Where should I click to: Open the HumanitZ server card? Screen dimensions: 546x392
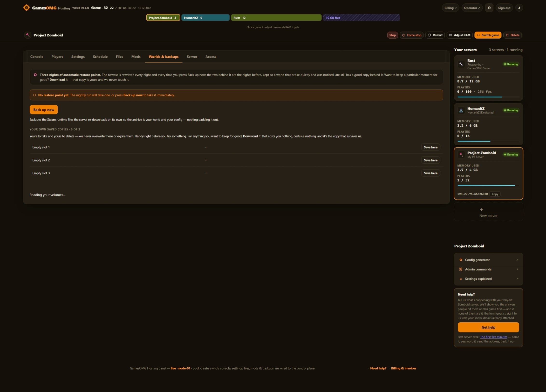pyautogui.click(x=488, y=124)
